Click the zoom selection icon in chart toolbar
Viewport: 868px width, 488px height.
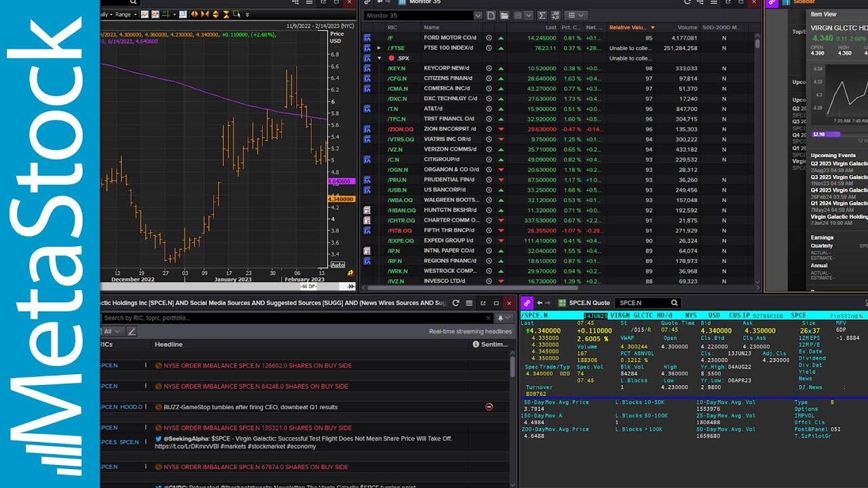pyautogui.click(x=237, y=14)
